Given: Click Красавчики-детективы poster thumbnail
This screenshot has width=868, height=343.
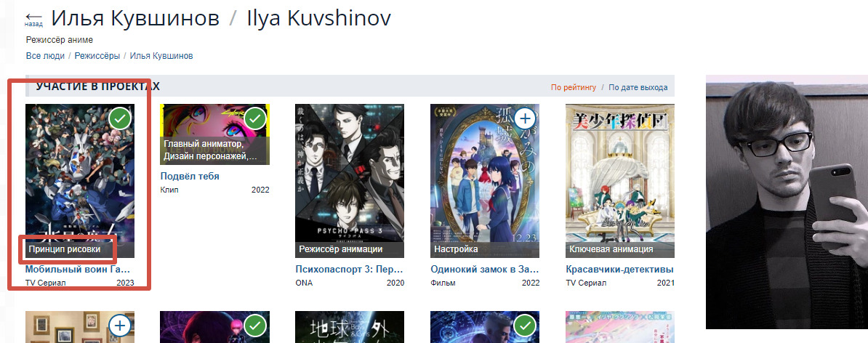Looking at the screenshot, I should [620, 181].
